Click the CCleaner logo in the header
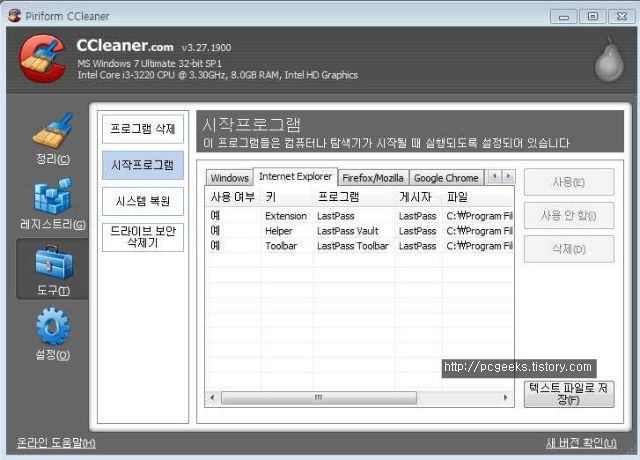640x460 pixels. point(42,58)
